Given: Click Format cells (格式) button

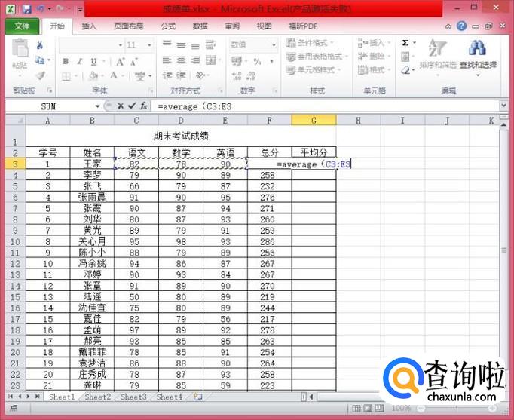Looking at the screenshot, I should coord(374,70).
